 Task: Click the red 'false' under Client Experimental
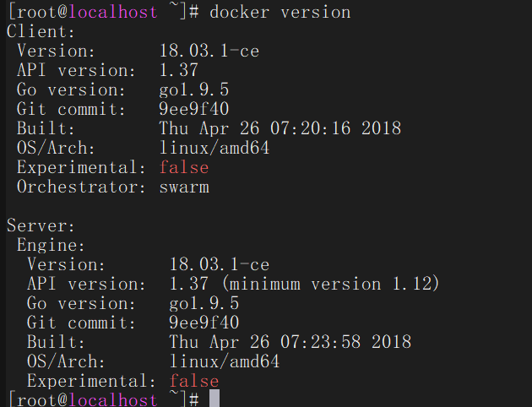pyautogui.click(x=184, y=167)
